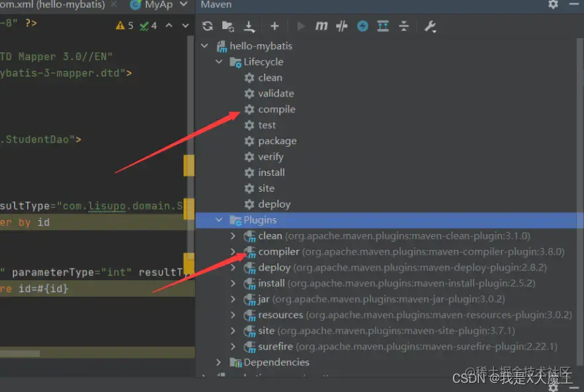This screenshot has width=584, height=392.
Task: Collapse the hello-mybatis project node
Action: click(x=204, y=46)
